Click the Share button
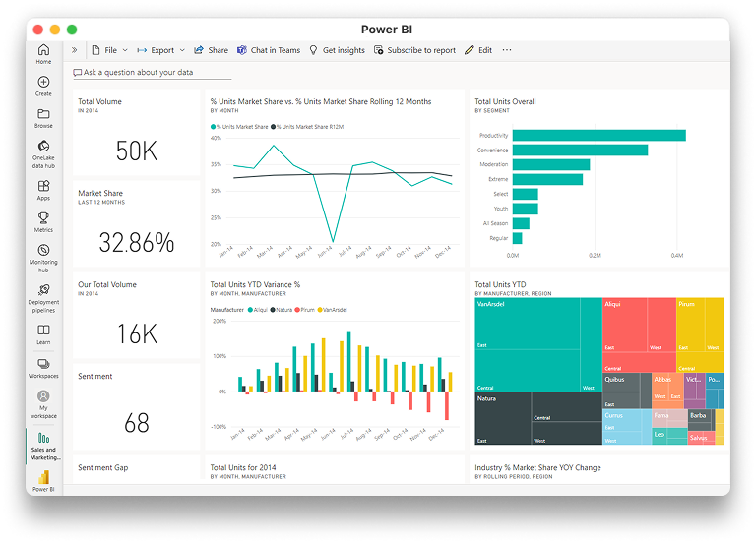 (x=212, y=50)
